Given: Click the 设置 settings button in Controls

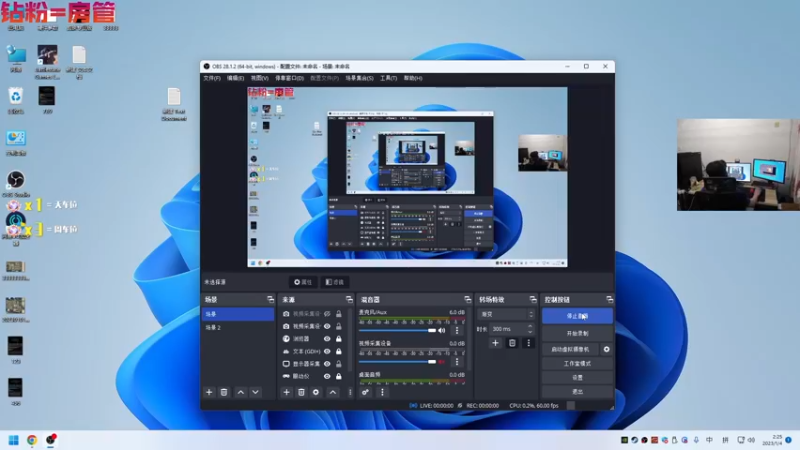Looking at the screenshot, I should (x=577, y=378).
